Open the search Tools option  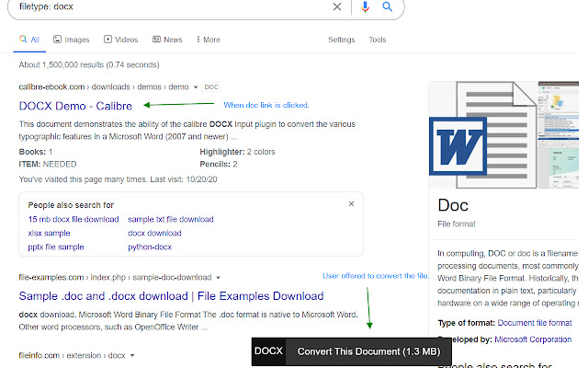pyautogui.click(x=378, y=40)
